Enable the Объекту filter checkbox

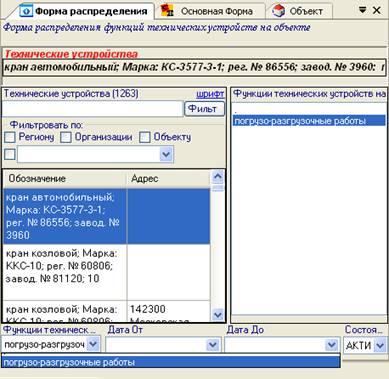tap(144, 137)
